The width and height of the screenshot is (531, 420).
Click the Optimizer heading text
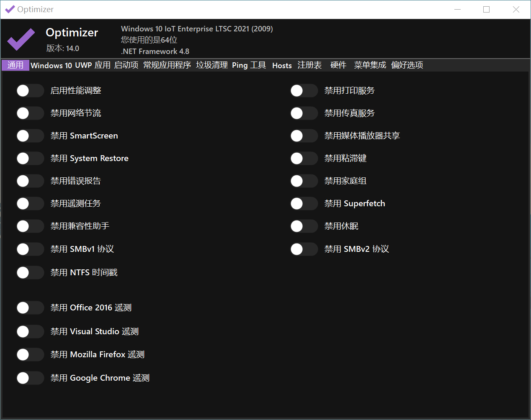click(72, 33)
